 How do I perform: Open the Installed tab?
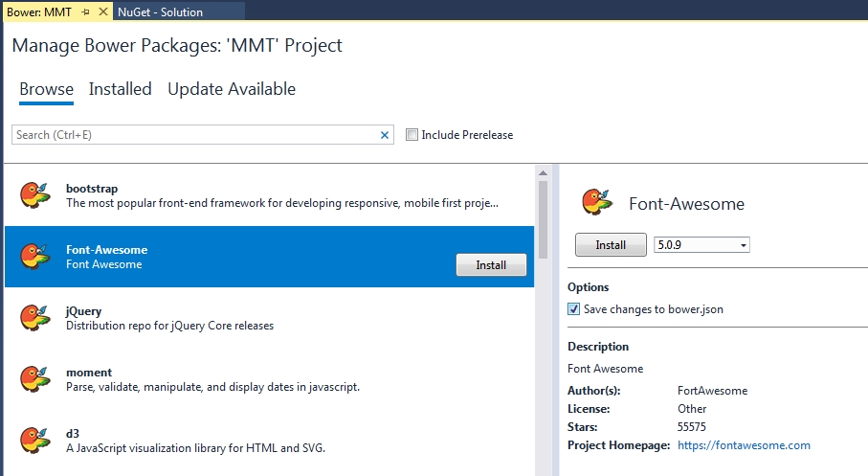121,89
